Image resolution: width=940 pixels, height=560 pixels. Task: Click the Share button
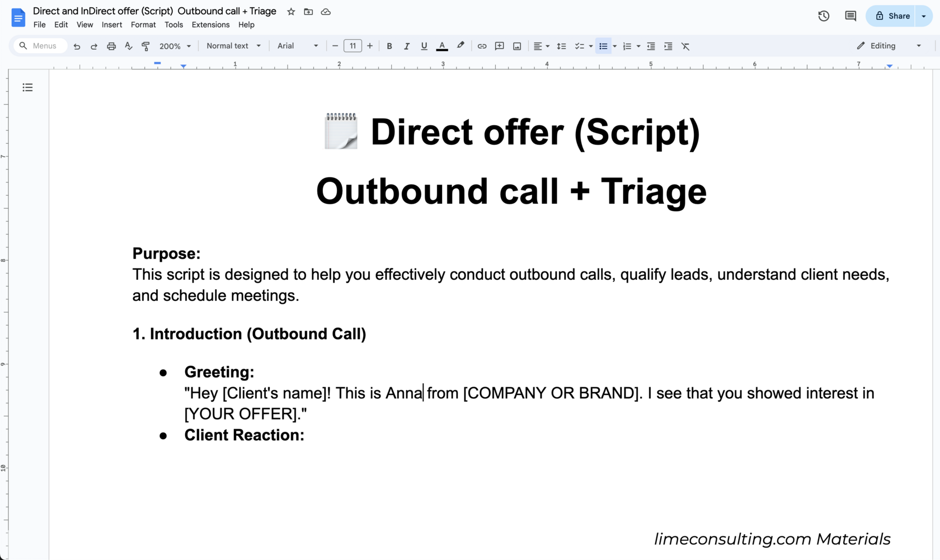click(x=892, y=16)
